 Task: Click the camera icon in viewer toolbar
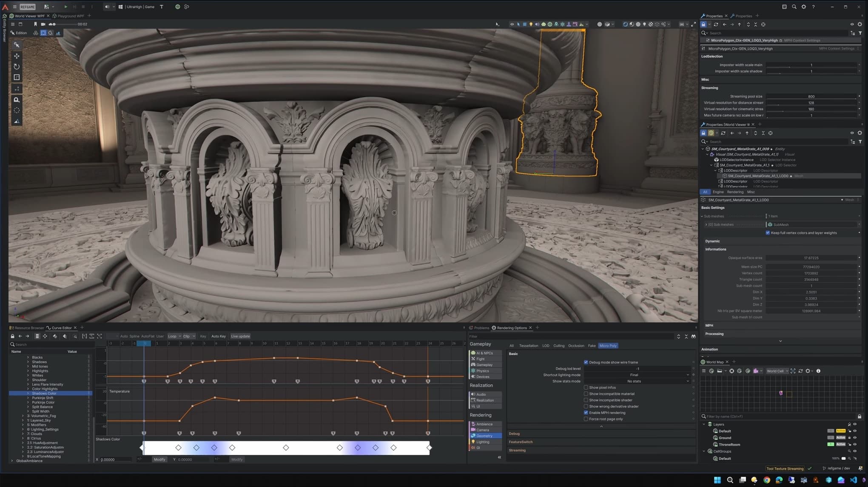[x=43, y=24]
